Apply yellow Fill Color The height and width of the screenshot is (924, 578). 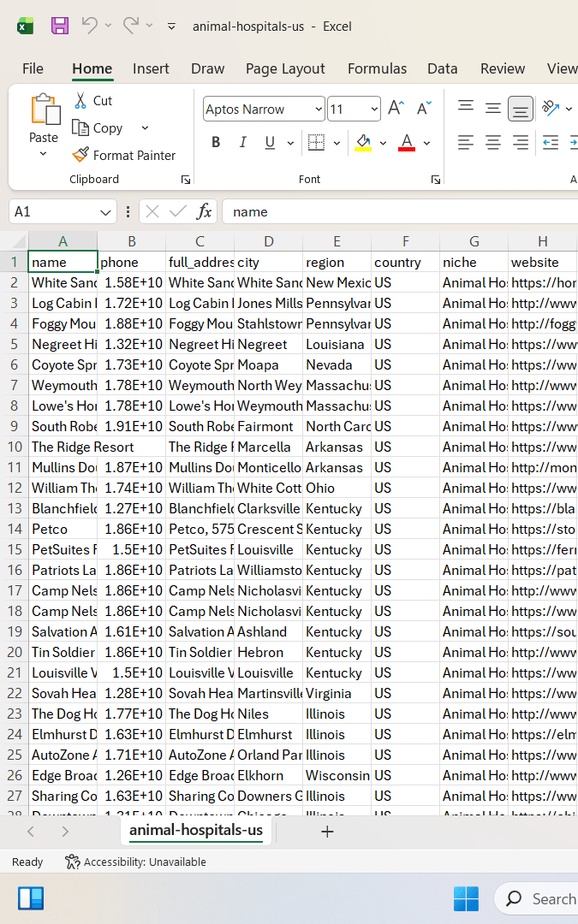363,143
